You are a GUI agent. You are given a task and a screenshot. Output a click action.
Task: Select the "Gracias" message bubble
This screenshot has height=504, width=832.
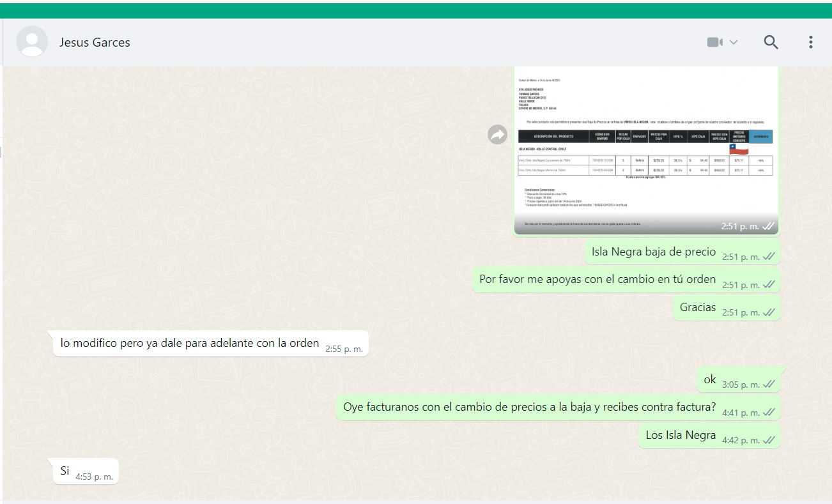(698, 307)
